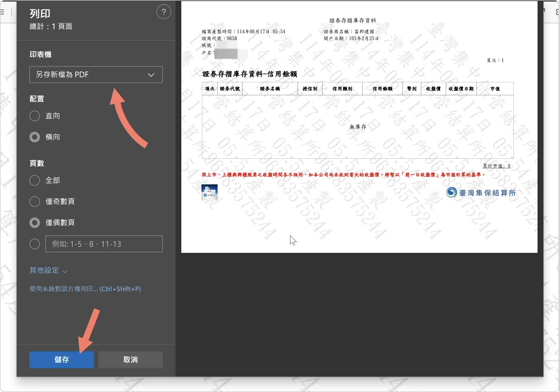559x392 pixels.
Task: Click the 證券商名稱：富邦建國 text
Action: [349, 31]
